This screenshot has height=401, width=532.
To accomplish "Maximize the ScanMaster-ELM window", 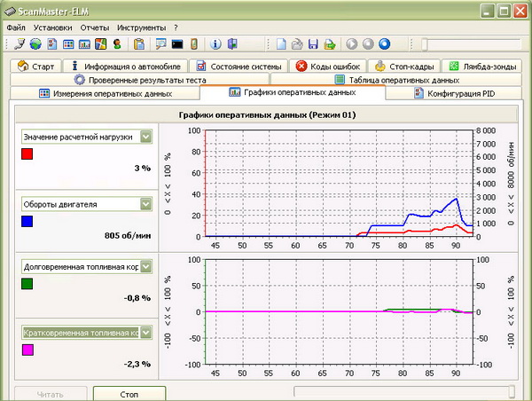I will click(x=504, y=12).
